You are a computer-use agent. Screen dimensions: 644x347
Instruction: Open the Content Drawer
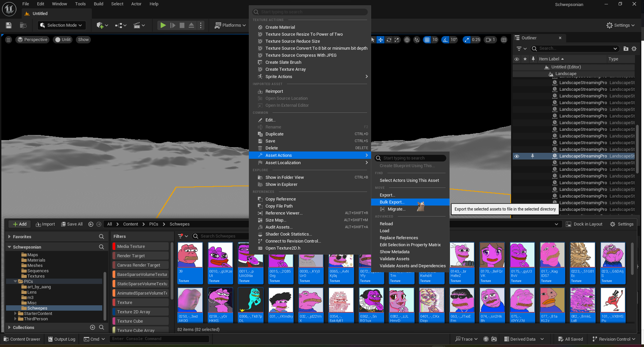22,339
